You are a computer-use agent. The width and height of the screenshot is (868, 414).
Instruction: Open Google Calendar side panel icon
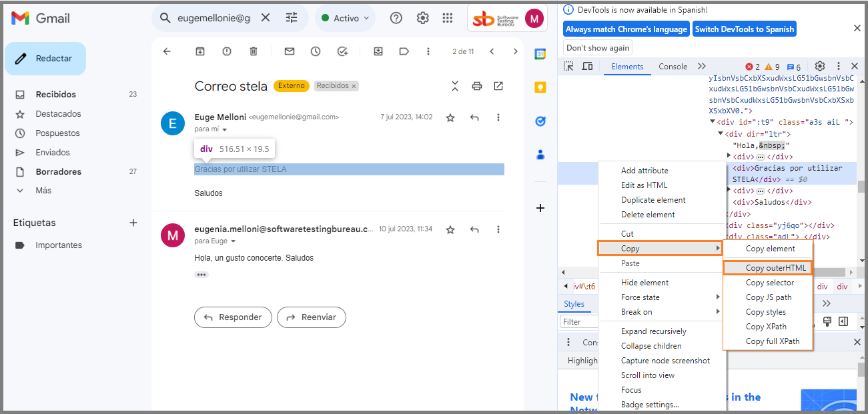540,55
